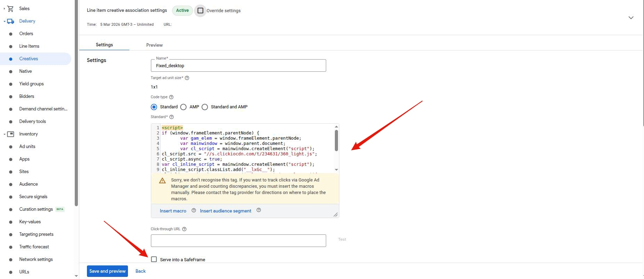Click the Inventory panel icon

pos(10,134)
